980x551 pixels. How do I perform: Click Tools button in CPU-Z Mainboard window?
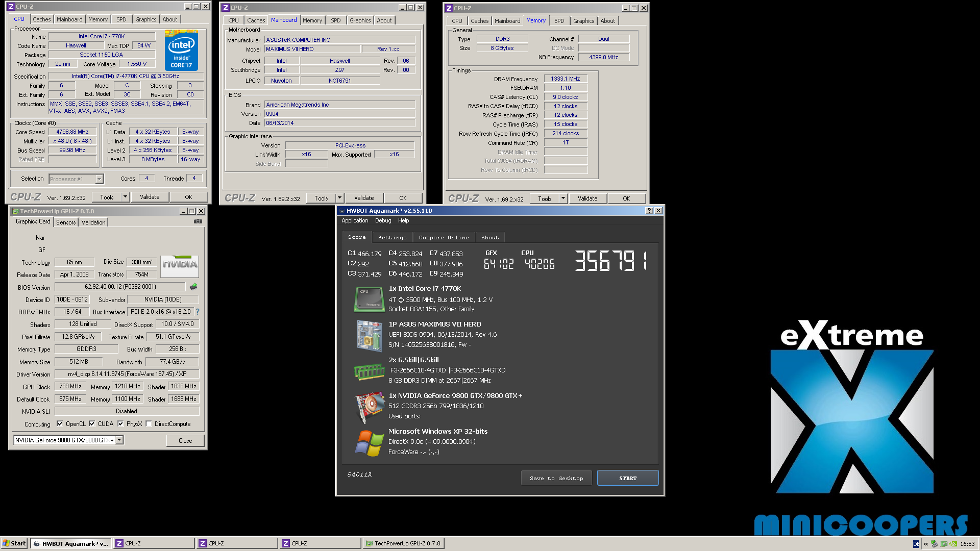[x=321, y=198]
